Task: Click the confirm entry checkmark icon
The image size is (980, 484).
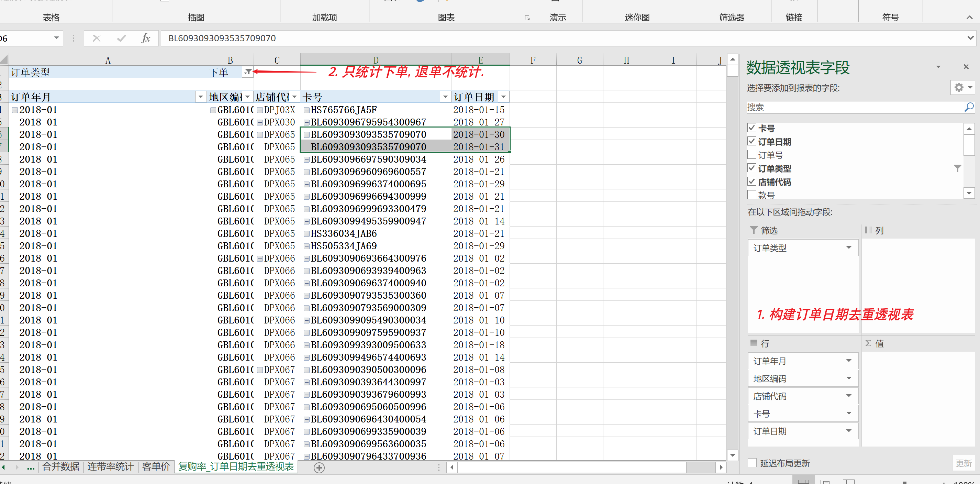Action: click(x=121, y=38)
